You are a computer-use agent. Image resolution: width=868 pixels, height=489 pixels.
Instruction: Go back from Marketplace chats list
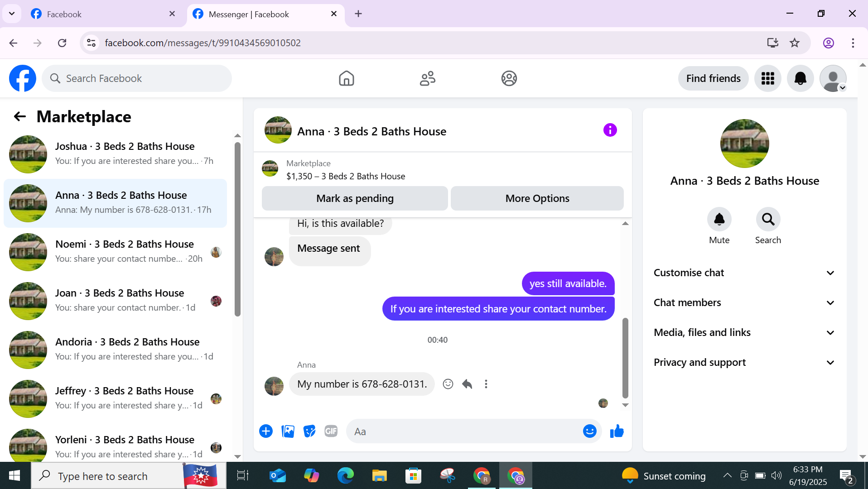pos(19,116)
